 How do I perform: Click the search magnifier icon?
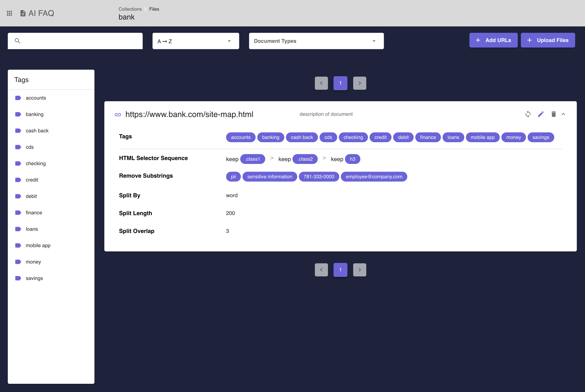point(17,41)
